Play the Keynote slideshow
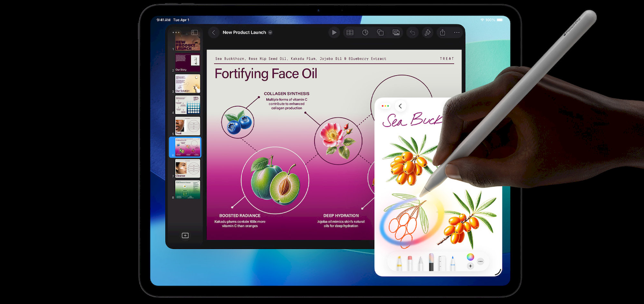 pos(334,33)
